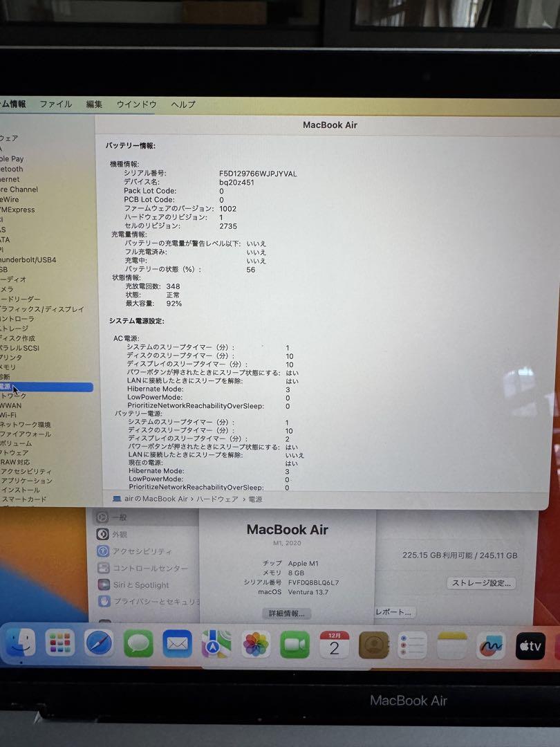Click 電源 at the end of the path bar
This screenshot has height=747, width=560.
point(255,499)
